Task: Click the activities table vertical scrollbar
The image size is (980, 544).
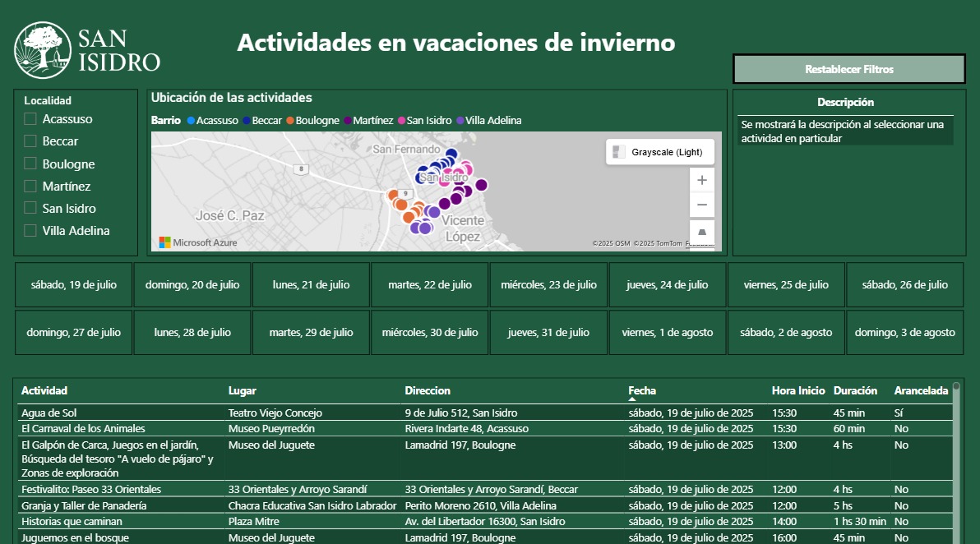Action: (x=956, y=460)
